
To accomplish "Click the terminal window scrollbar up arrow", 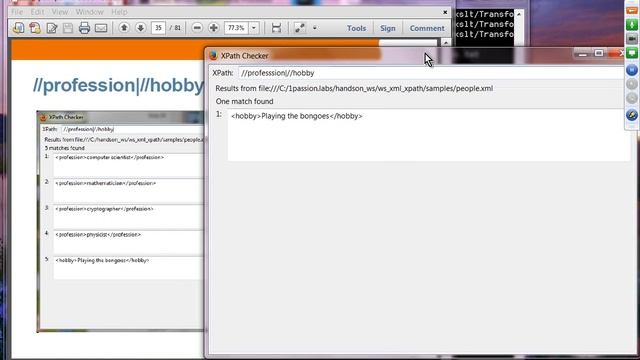I will pyautogui.click(x=519, y=14).
